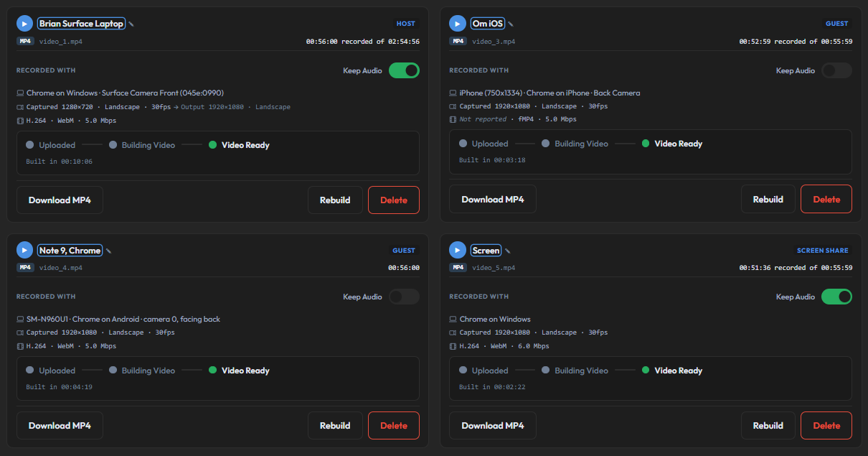Turn on Keep Audio for Note 9, Chrome

[404, 297]
